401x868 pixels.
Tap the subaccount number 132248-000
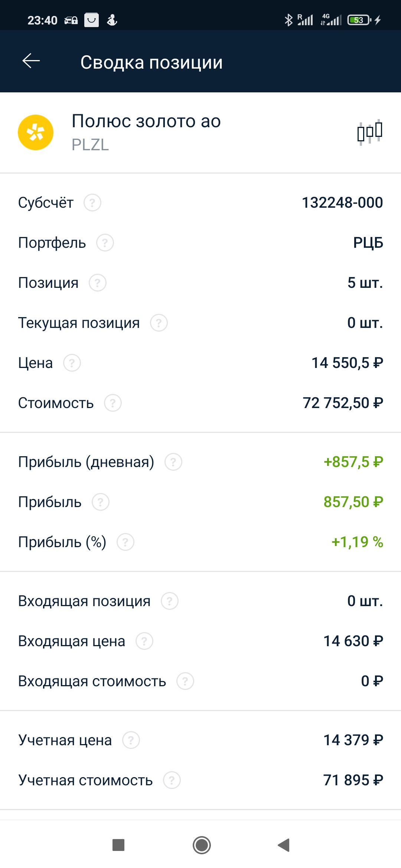(342, 203)
